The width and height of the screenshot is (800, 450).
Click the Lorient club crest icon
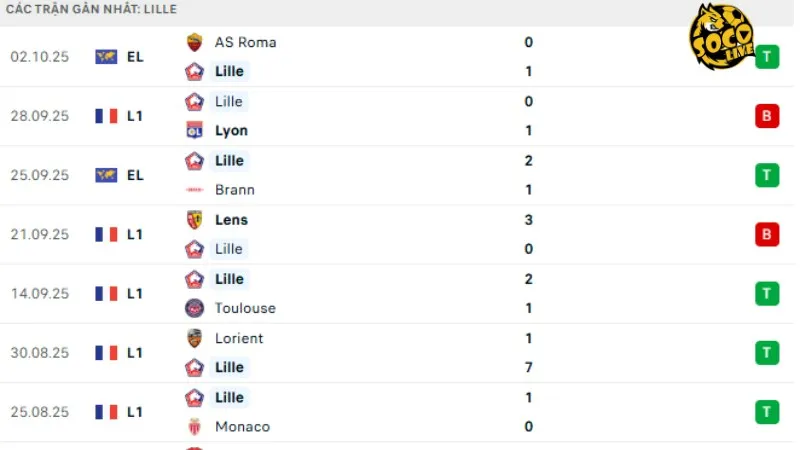[x=194, y=338]
